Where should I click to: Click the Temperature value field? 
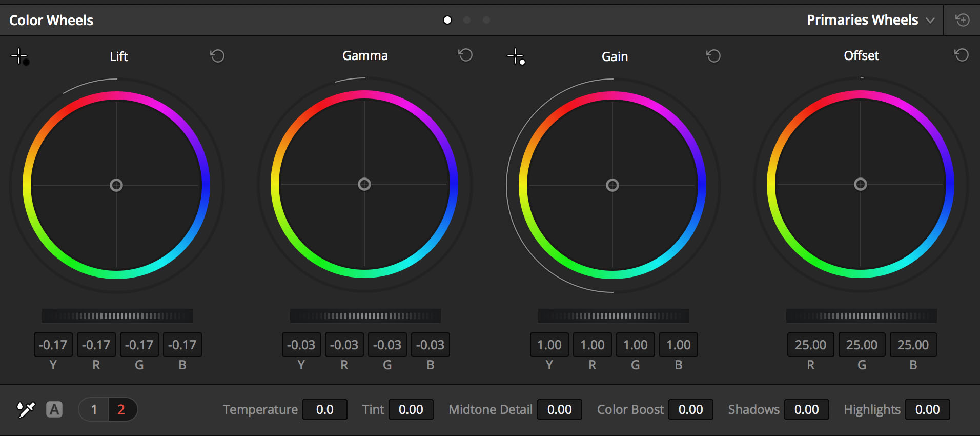[x=325, y=409]
